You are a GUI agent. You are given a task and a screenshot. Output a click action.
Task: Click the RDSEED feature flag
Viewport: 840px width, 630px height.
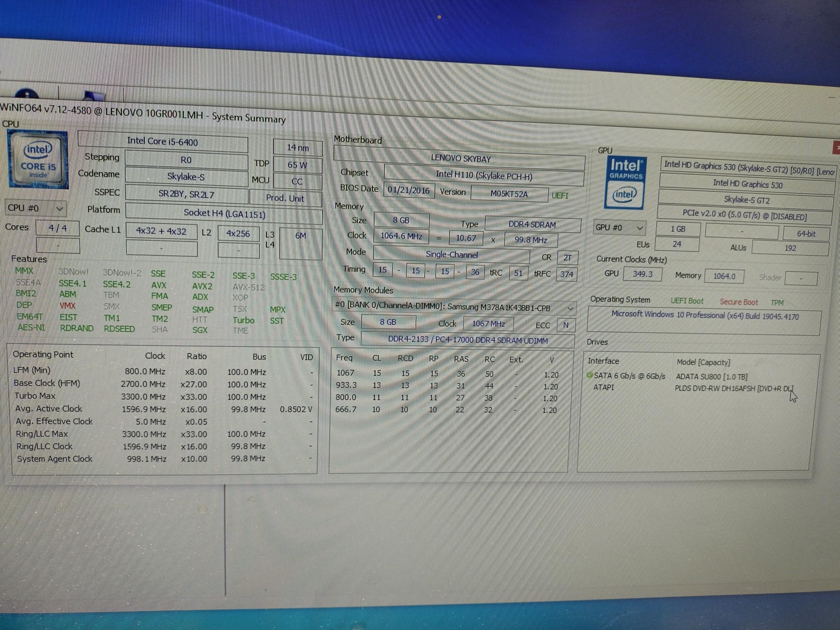pos(119,329)
